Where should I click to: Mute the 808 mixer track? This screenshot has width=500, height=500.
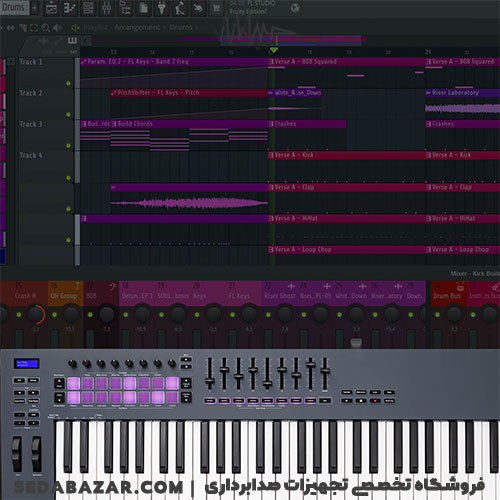(90, 314)
